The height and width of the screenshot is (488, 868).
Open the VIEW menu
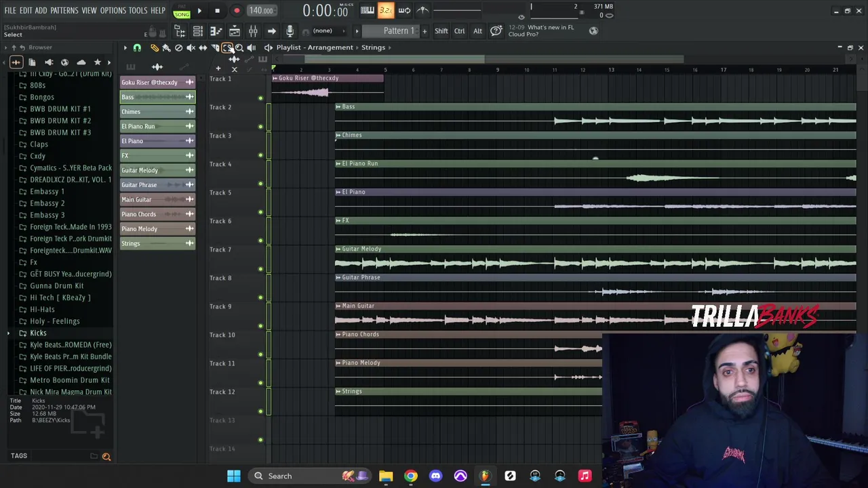pos(90,11)
